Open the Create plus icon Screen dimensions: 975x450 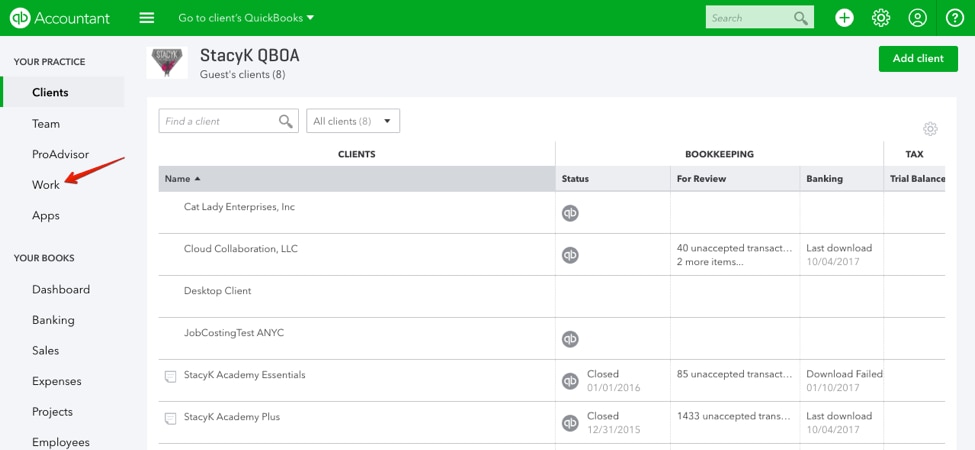tap(844, 18)
